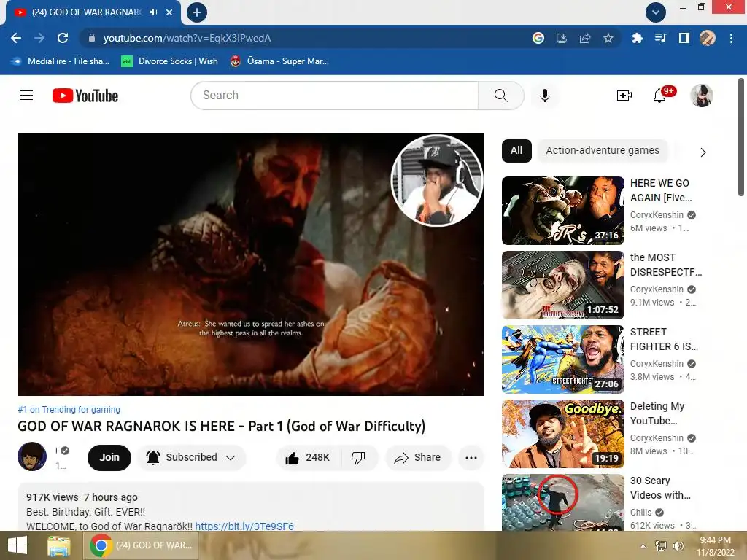Image resolution: width=747 pixels, height=560 pixels.
Task: Click the Google icon in address bar
Action: (538, 38)
